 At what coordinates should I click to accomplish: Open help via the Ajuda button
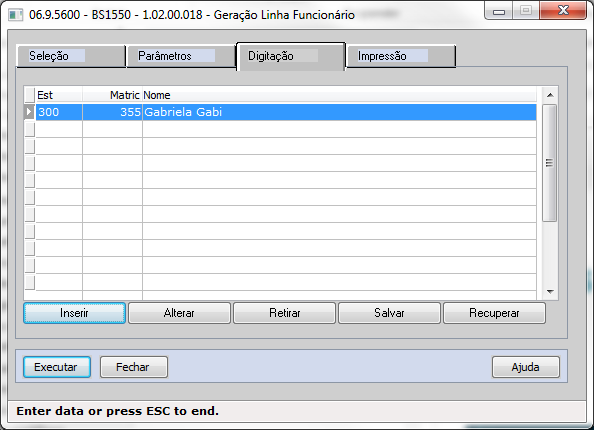point(526,367)
